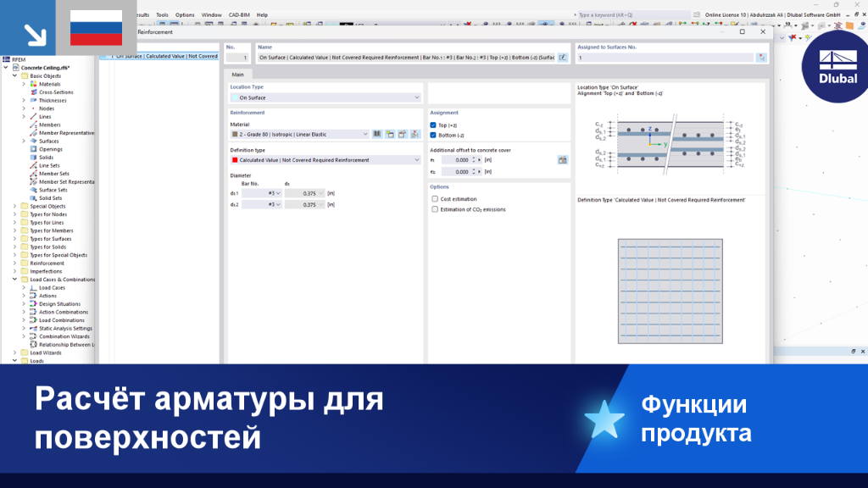This screenshot has width=868, height=488.
Task: Select the Main tab
Action: click(x=237, y=75)
